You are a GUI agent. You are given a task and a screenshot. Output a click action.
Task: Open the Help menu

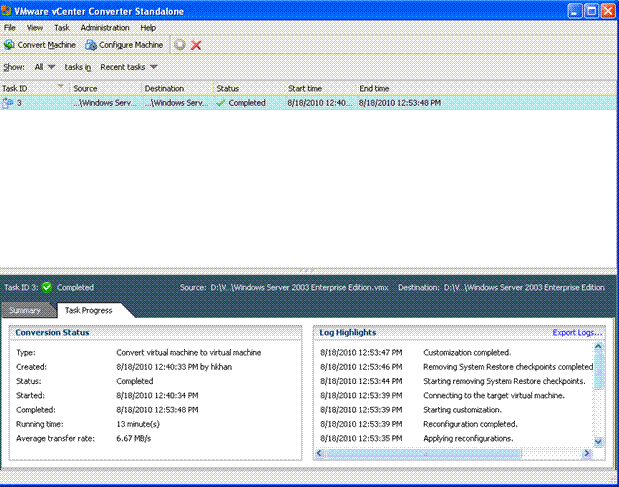tap(148, 28)
